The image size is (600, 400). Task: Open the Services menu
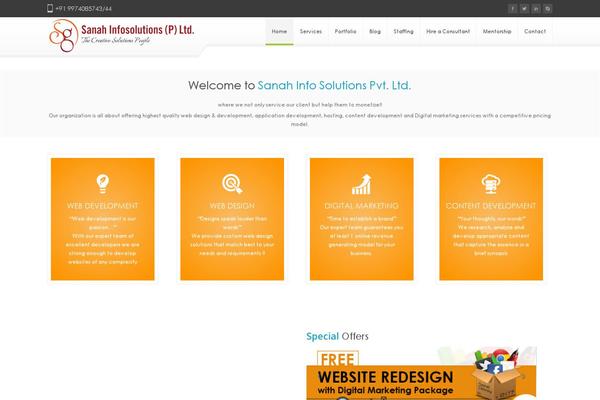coord(311,32)
